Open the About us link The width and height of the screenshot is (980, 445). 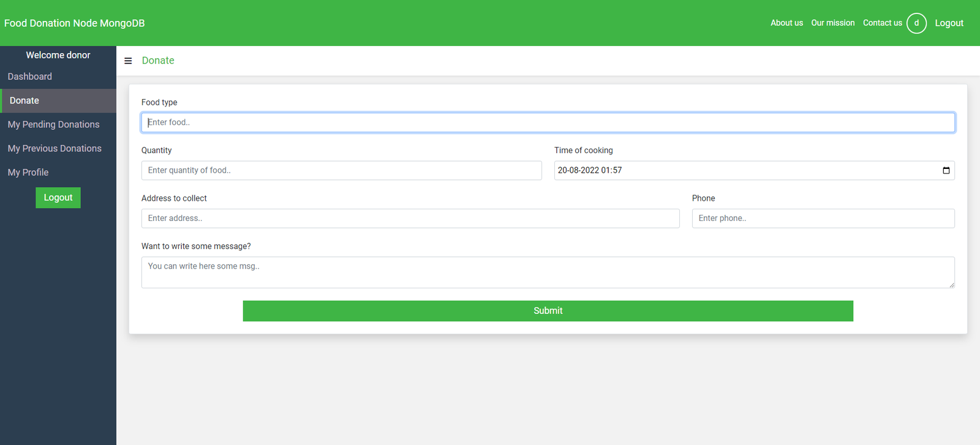pos(786,23)
